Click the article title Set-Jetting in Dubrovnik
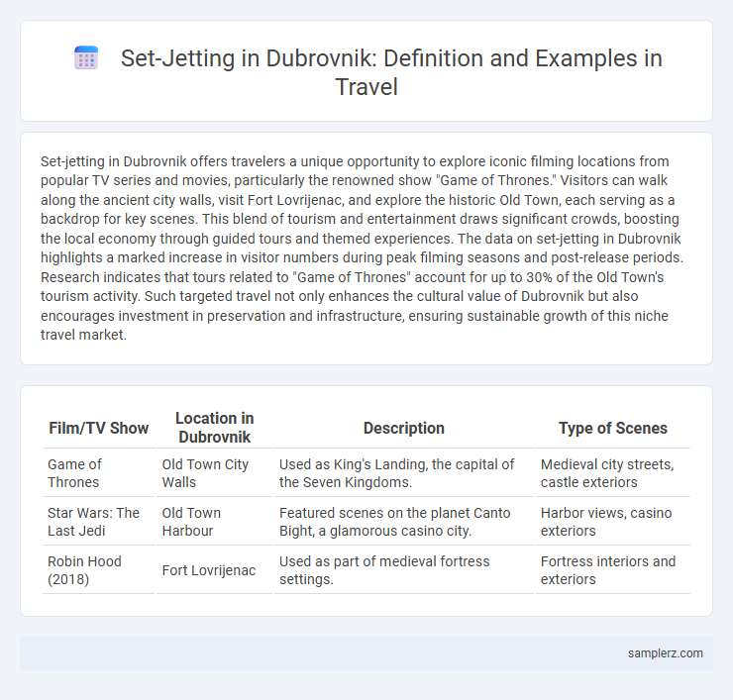The height and width of the screenshot is (700, 733). tap(391, 72)
